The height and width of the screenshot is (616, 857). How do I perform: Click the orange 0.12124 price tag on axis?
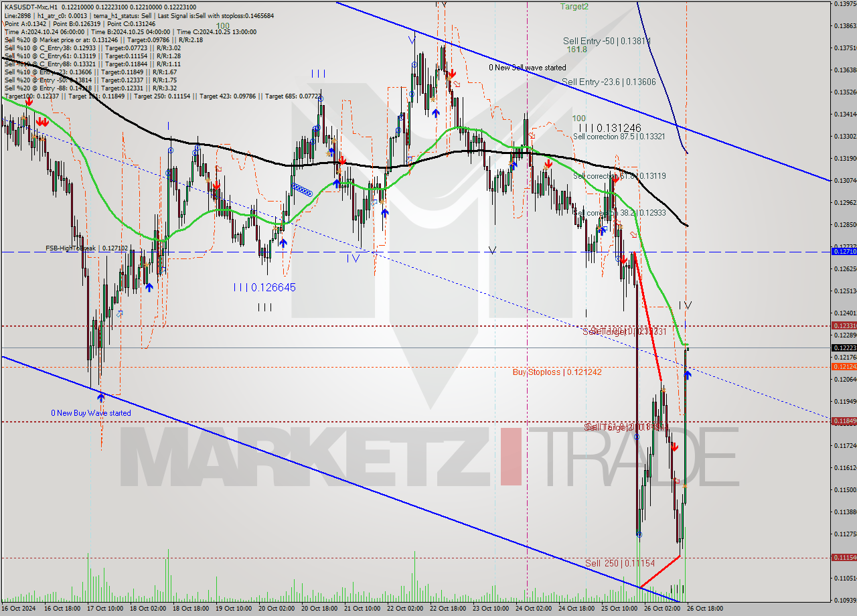click(843, 366)
